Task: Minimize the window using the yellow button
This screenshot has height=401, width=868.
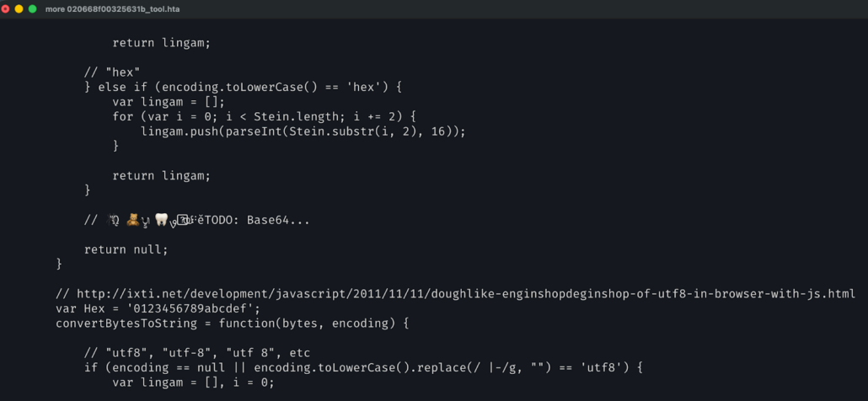Action: (x=19, y=9)
